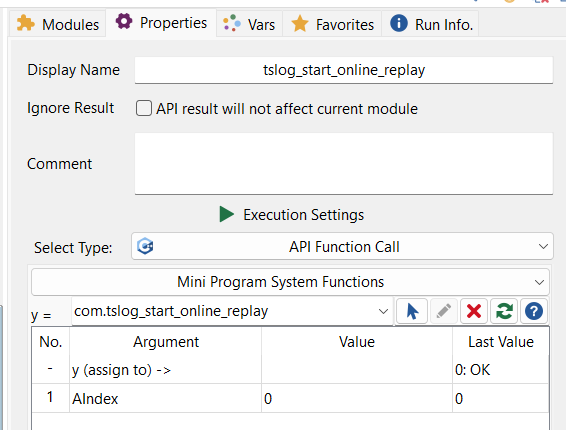Image resolution: width=566 pixels, height=430 pixels.
Task: Toggle the Ignore Result checkbox
Action: click(x=144, y=108)
